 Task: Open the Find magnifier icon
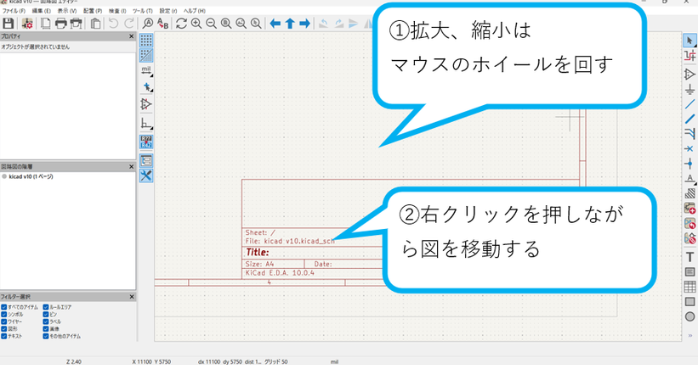tap(147, 23)
